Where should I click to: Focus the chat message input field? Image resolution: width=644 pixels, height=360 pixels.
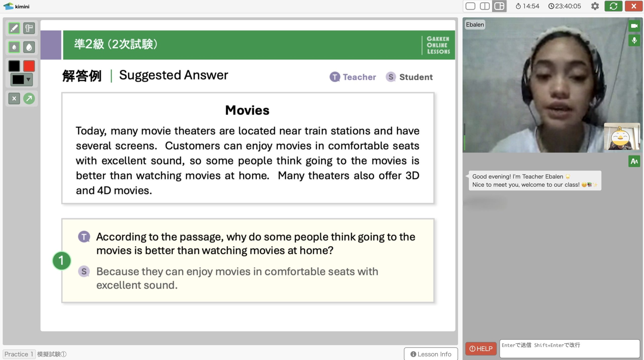[x=570, y=349]
